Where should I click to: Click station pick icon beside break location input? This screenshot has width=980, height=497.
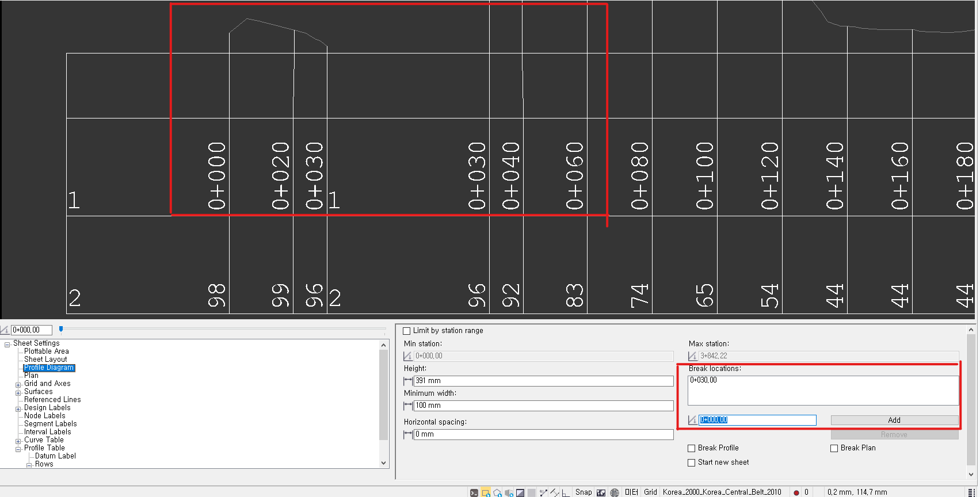693,420
